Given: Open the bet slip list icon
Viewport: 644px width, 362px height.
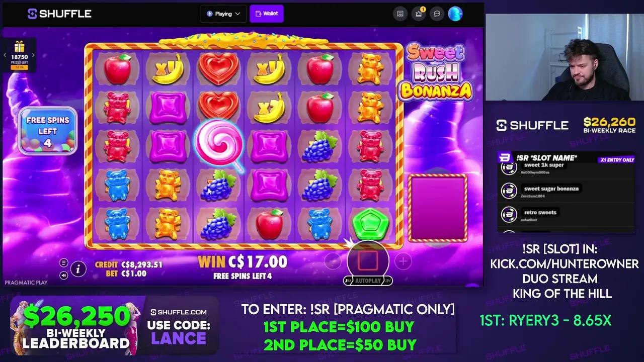Looking at the screenshot, I should pyautogui.click(x=400, y=14).
